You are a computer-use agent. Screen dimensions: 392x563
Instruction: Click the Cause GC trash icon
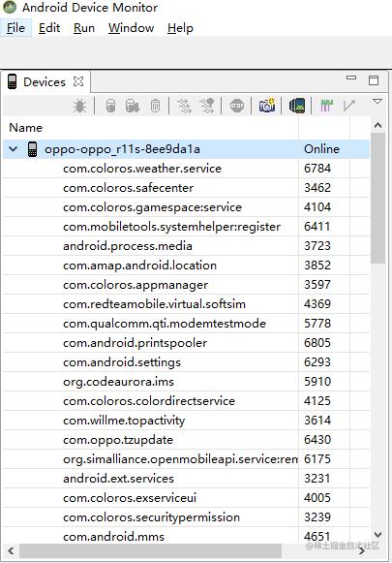(155, 106)
